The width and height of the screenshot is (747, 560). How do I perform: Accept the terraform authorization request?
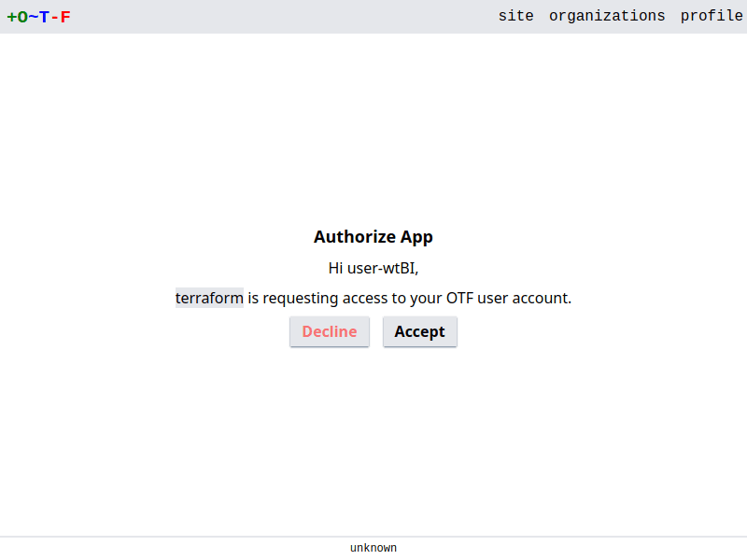point(419,331)
